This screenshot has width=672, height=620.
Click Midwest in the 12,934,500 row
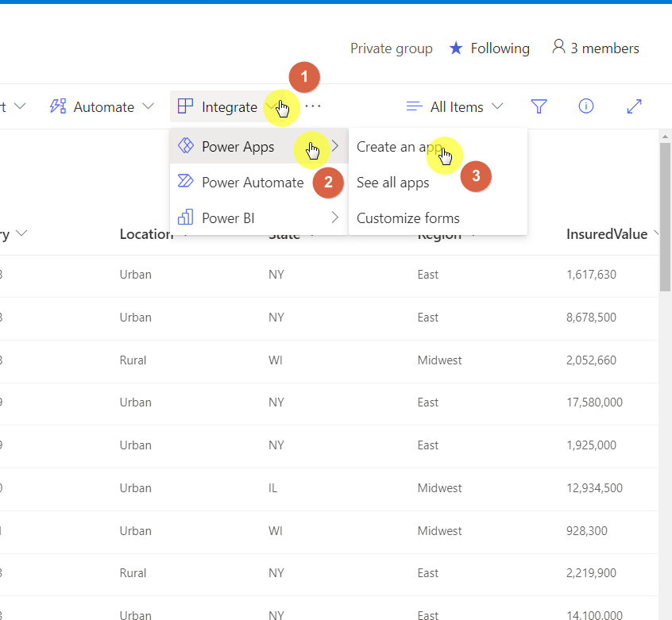click(439, 487)
